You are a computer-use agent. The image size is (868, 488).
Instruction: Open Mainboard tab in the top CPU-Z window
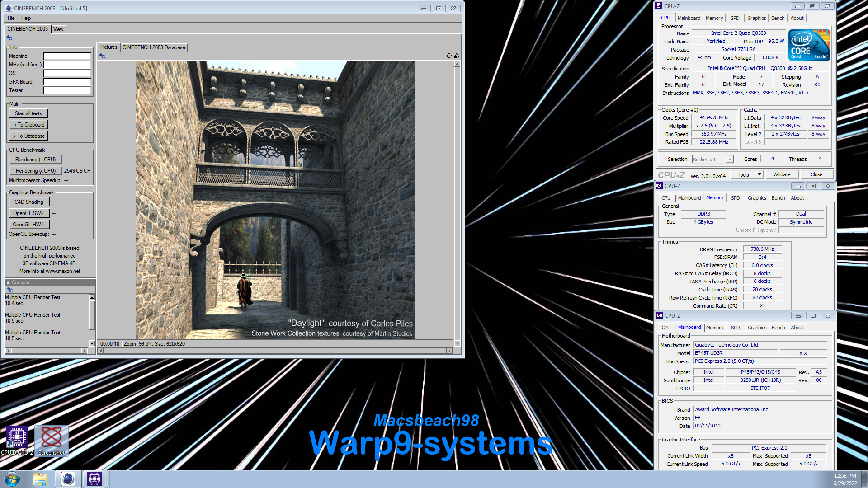689,18
